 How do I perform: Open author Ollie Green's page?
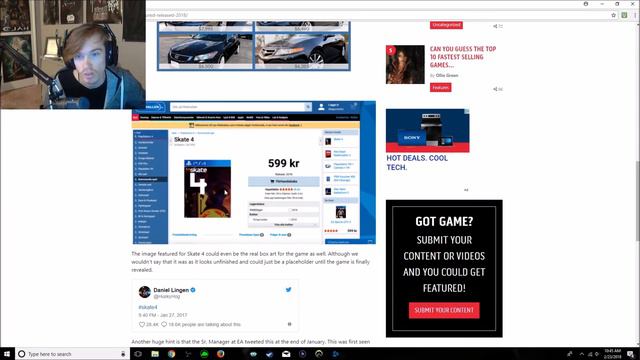[x=447, y=76]
